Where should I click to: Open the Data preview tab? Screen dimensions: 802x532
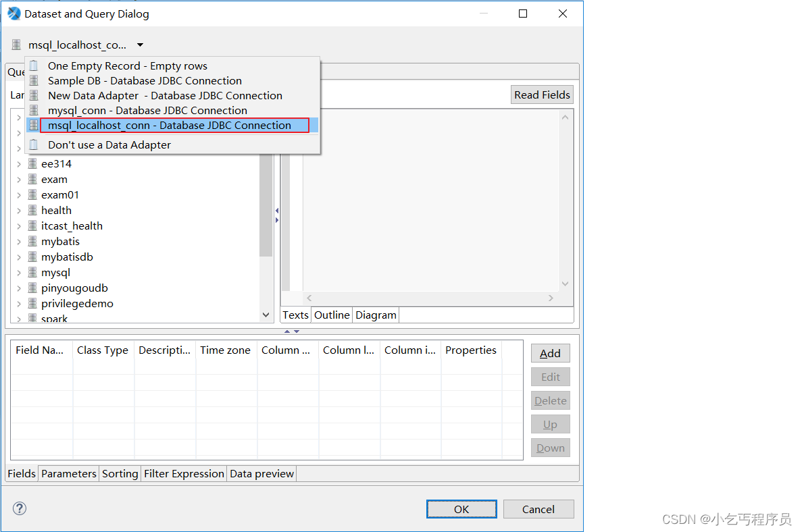coord(262,474)
